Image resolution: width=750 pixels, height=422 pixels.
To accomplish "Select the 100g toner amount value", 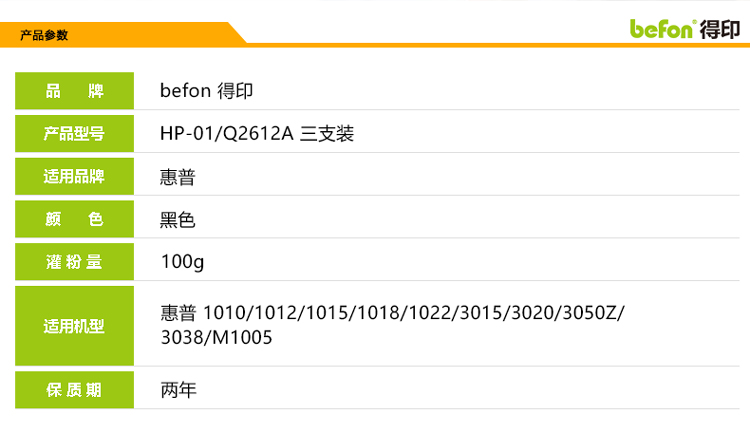I will [x=182, y=263].
